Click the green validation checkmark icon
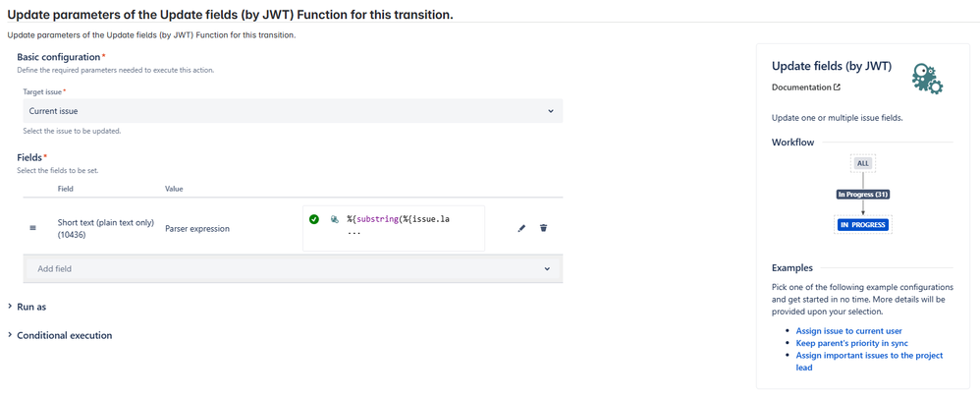 314,219
